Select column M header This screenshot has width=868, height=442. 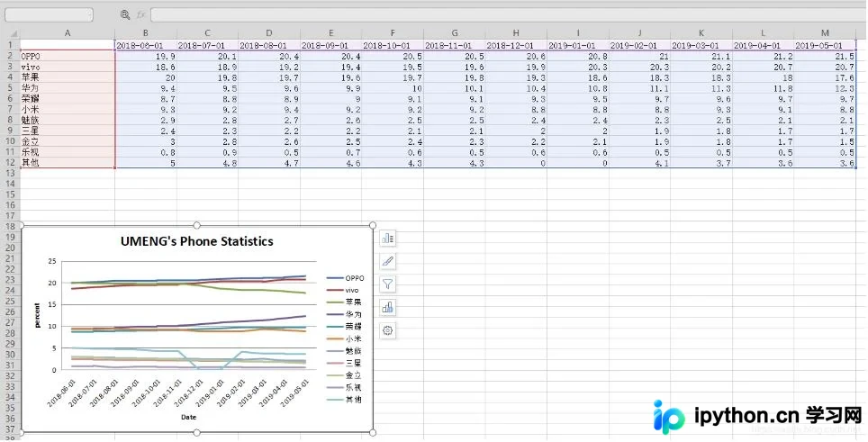(825, 33)
